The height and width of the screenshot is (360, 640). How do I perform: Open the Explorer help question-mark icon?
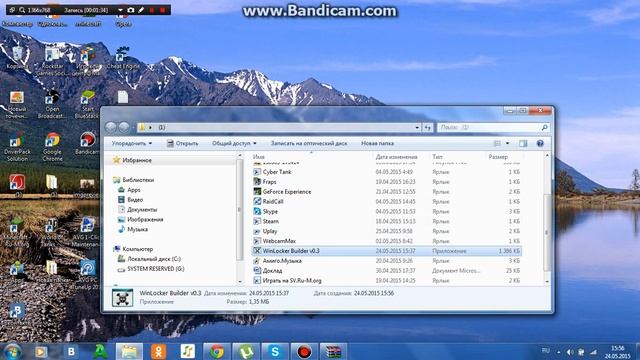click(540, 143)
